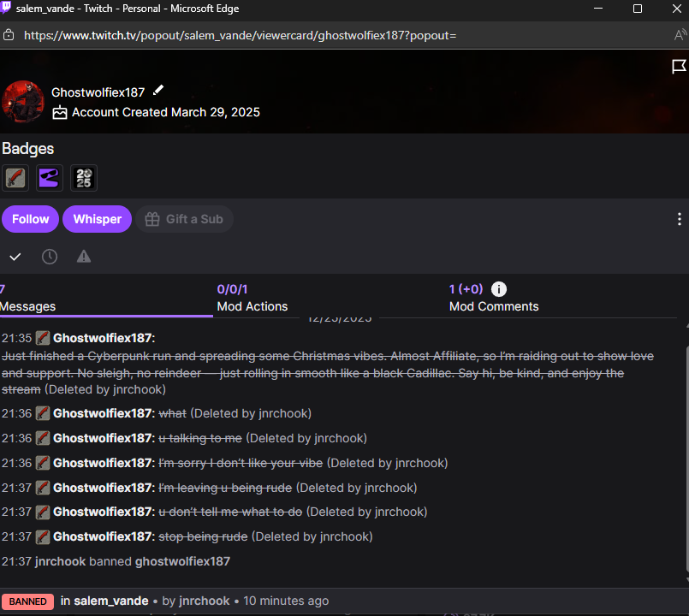Screen dimensions: 689x616
Task: Click the purple Twitch glitch badge
Action: pyautogui.click(x=50, y=178)
